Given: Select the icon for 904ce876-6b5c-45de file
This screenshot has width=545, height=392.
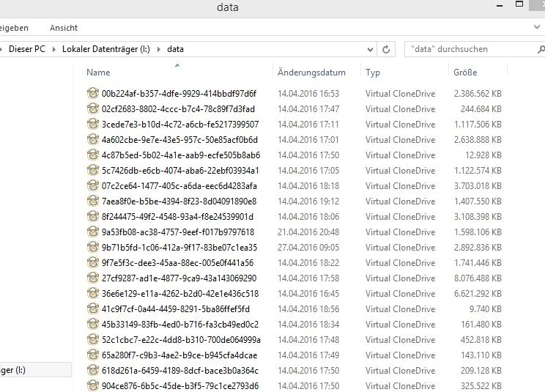Looking at the screenshot, I should click(93, 385).
